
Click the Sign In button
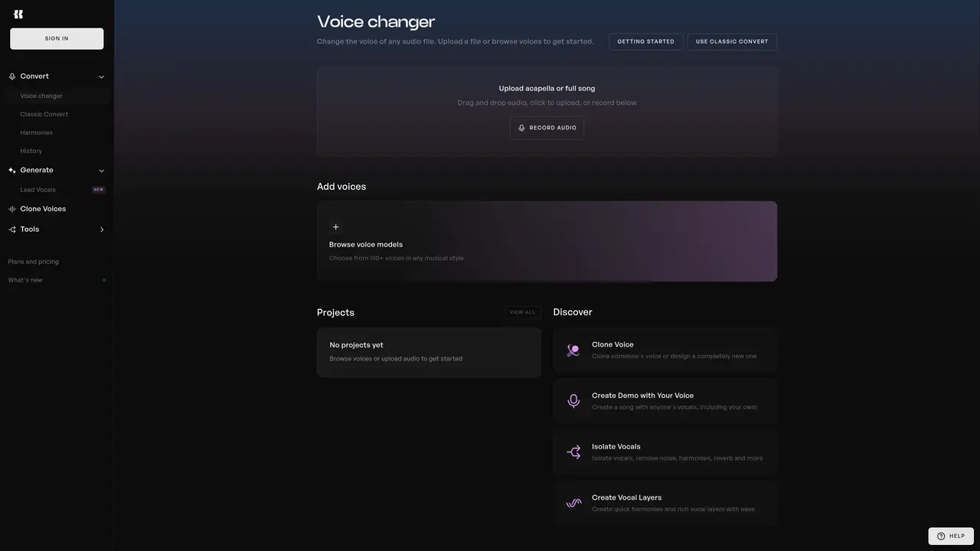[57, 39]
